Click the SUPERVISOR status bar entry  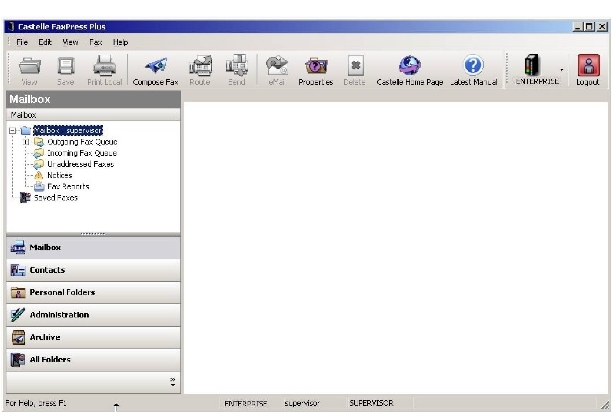[x=371, y=403]
